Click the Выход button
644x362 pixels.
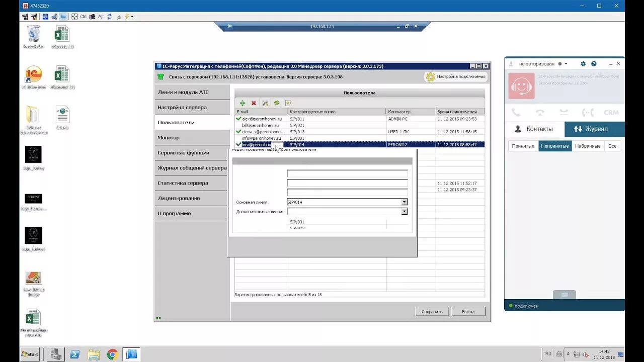tap(468, 312)
